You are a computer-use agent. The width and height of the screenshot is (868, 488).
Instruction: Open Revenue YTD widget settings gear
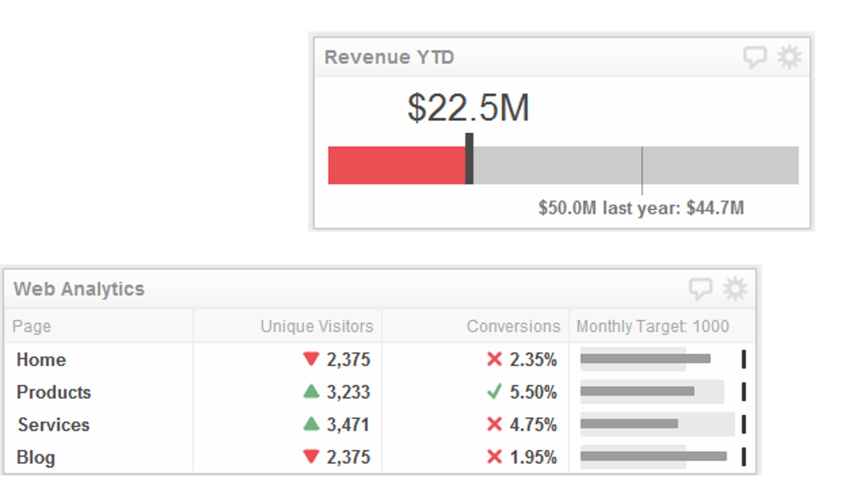789,57
